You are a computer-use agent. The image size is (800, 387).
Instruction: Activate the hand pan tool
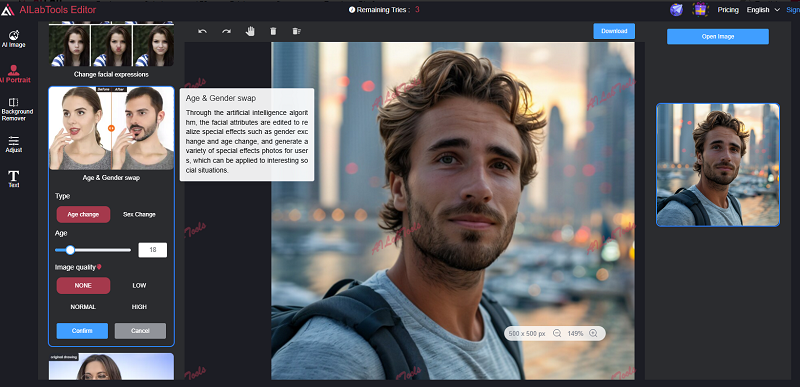click(250, 32)
